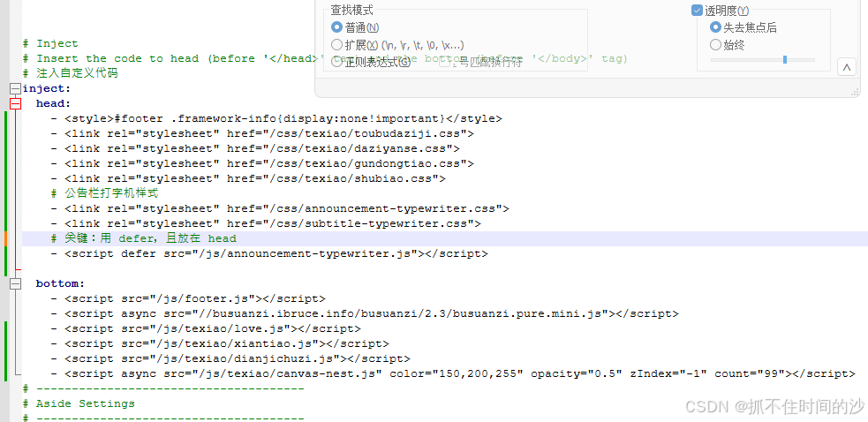Collapse the 'bottom:' fold marker
The width and height of the screenshot is (868, 422).
click(x=16, y=283)
